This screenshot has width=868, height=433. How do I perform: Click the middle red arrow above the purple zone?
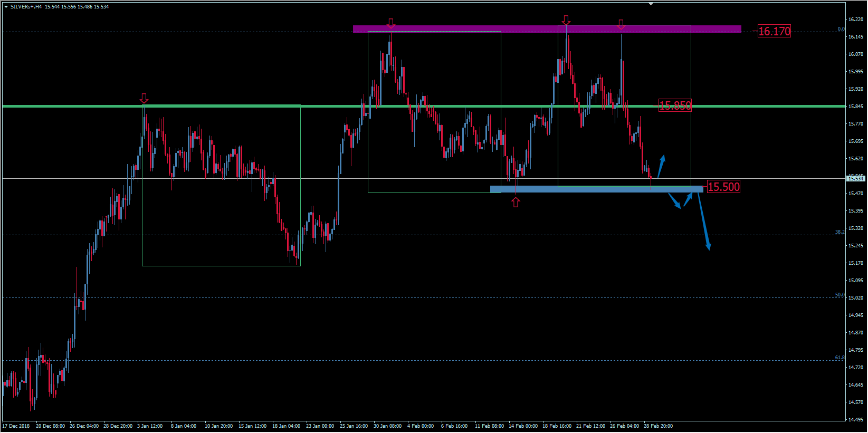pos(566,20)
